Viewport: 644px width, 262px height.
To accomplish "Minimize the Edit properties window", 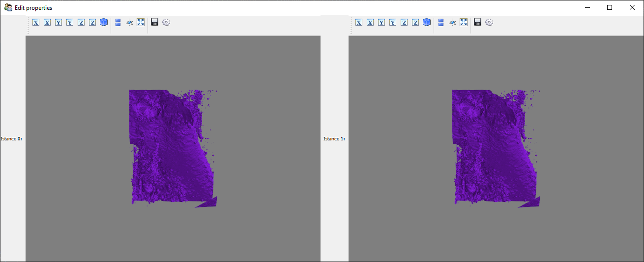I will click(587, 7).
